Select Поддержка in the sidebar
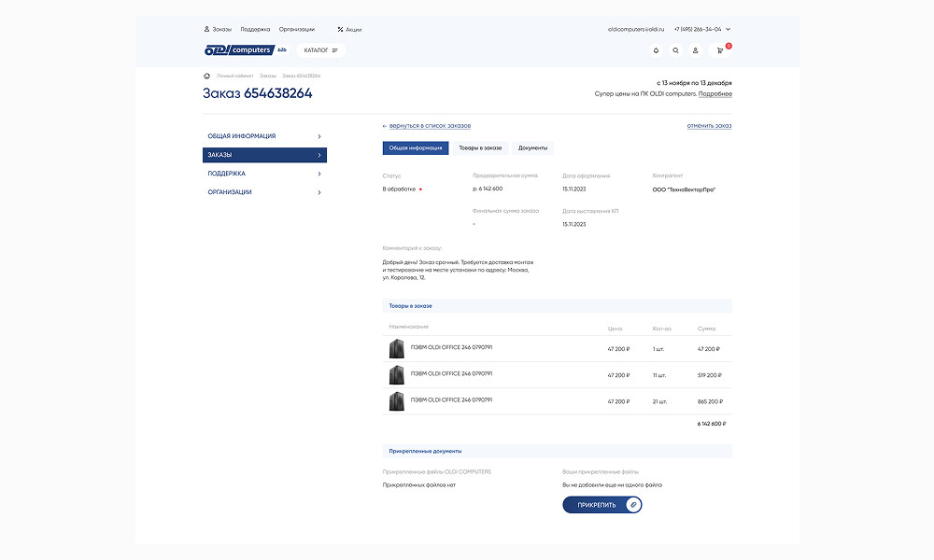Image resolution: width=934 pixels, height=560 pixels. click(x=264, y=174)
